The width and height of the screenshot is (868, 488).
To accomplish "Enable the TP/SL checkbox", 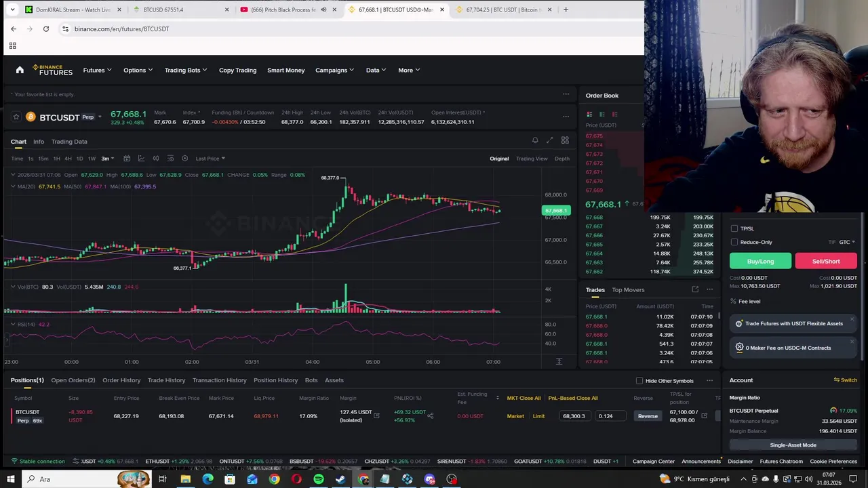I will pyautogui.click(x=734, y=228).
